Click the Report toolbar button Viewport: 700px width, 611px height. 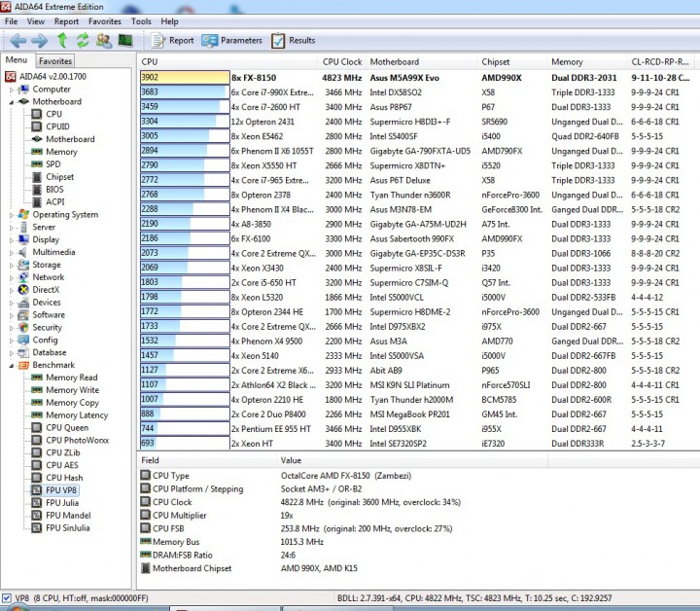[x=172, y=41]
